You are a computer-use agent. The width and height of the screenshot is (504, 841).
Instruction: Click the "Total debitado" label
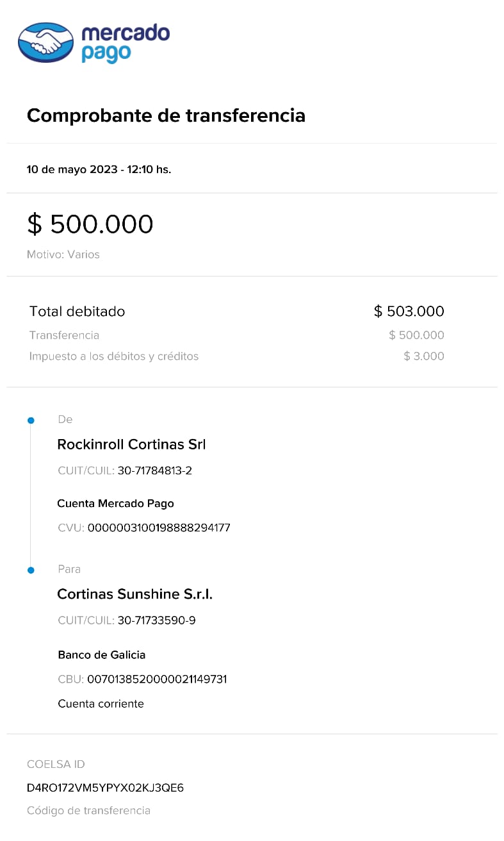(77, 312)
